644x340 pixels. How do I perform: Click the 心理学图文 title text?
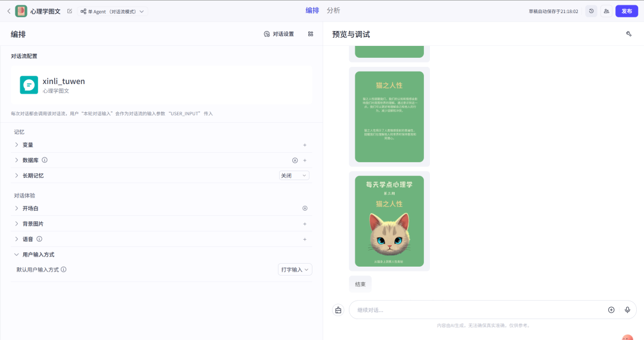tap(45, 11)
